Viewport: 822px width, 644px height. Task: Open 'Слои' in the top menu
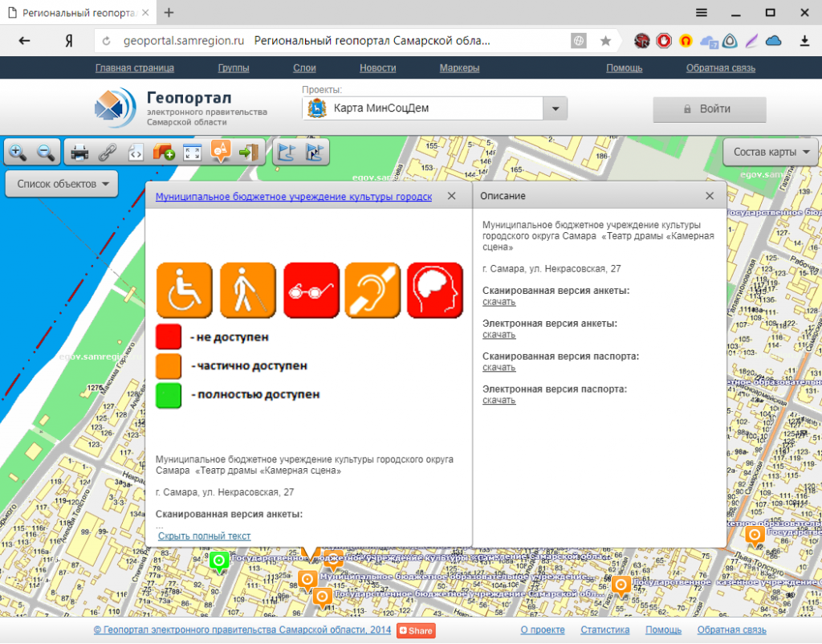(304, 68)
